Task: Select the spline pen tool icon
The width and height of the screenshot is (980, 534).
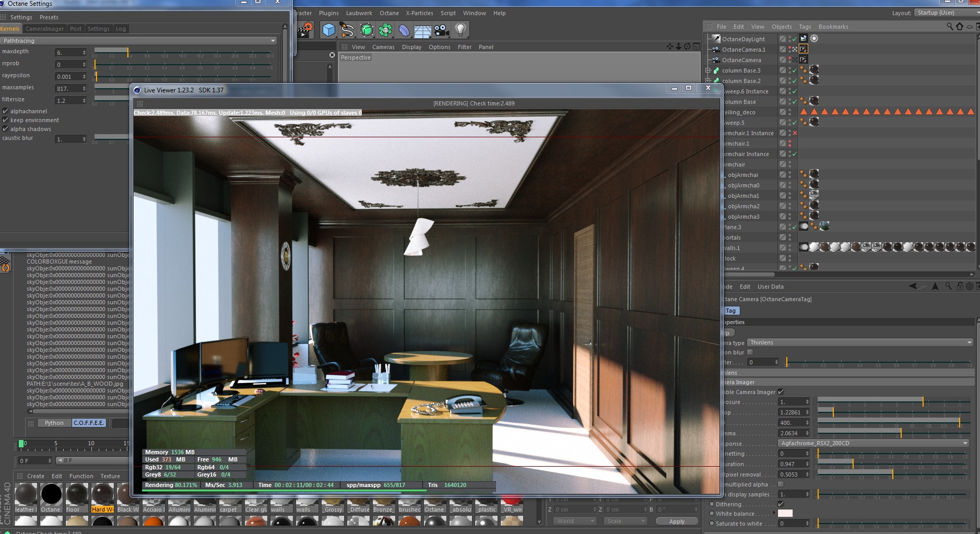Action: pyautogui.click(x=347, y=30)
